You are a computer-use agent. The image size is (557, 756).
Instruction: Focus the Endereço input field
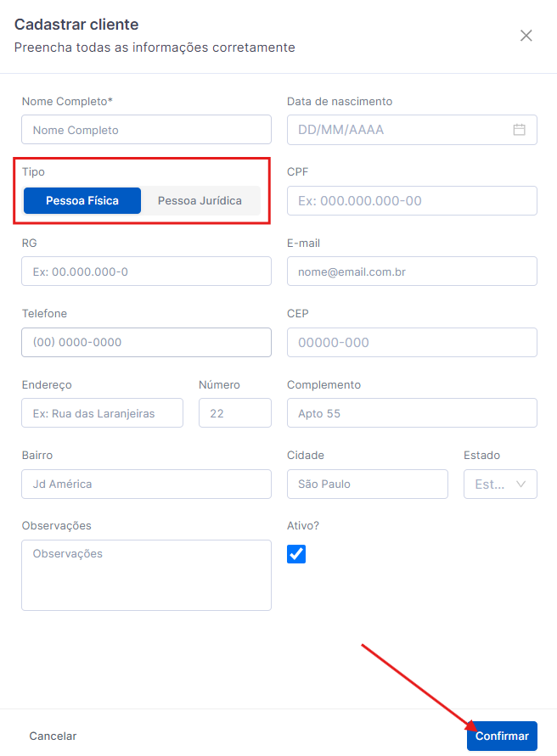pos(102,413)
